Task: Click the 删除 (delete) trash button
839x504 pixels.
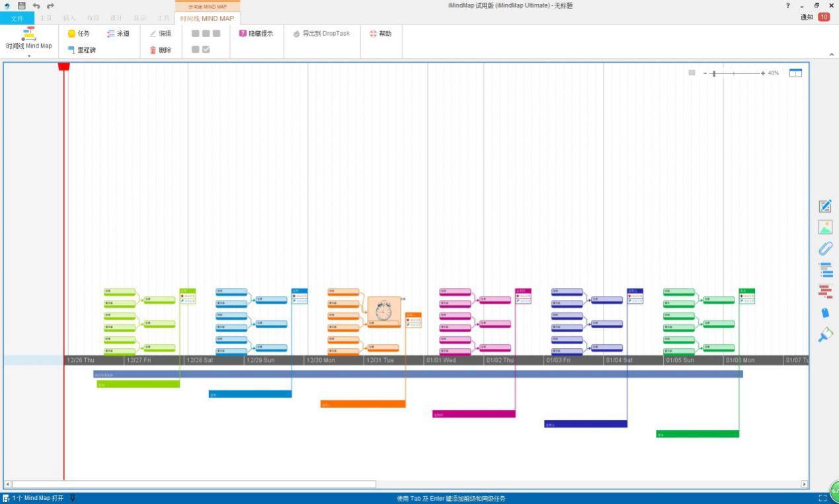Action: (161, 50)
